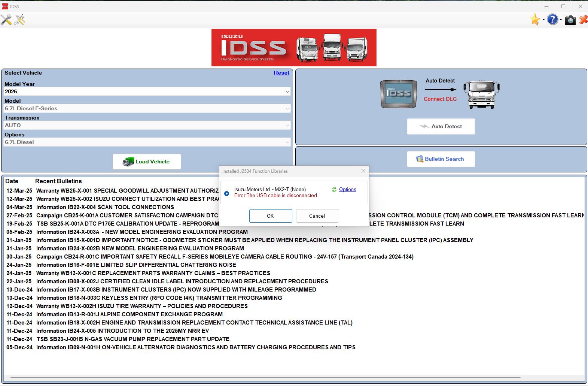Click the IDSS scan tool device image
Viewport: 588px width, 386px height.
click(399, 94)
